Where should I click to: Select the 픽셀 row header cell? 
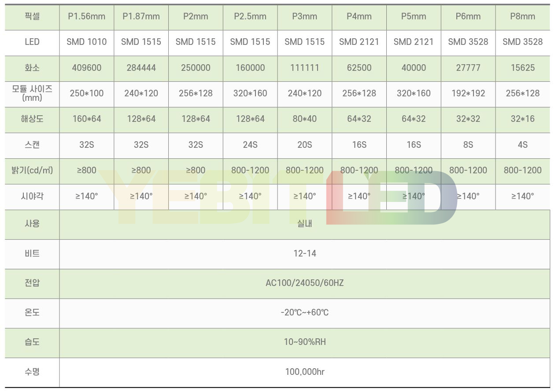pos(32,17)
